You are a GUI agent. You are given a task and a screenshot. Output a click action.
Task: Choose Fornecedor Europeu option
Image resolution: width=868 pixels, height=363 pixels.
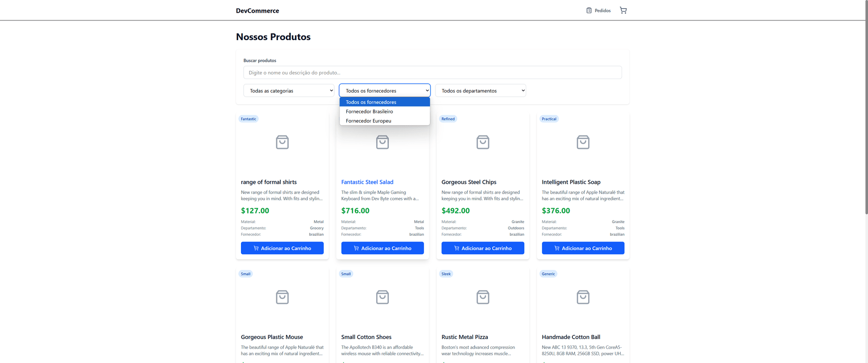click(385, 121)
